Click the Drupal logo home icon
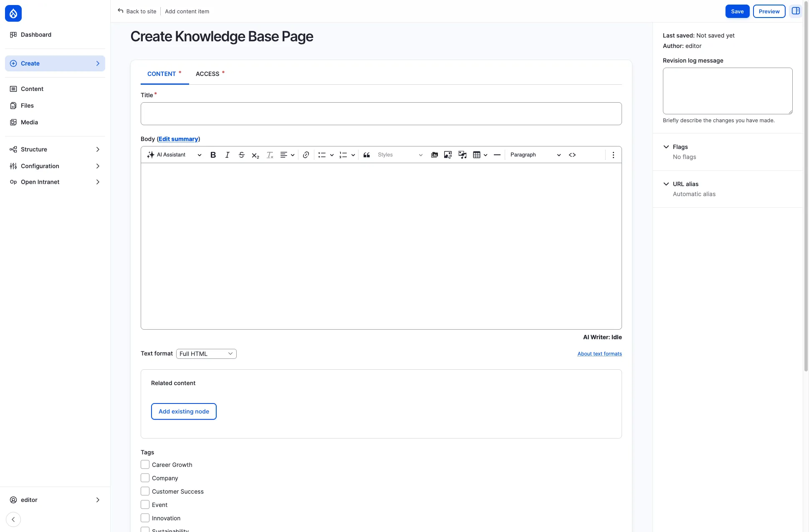The width and height of the screenshot is (809, 532). point(13,13)
